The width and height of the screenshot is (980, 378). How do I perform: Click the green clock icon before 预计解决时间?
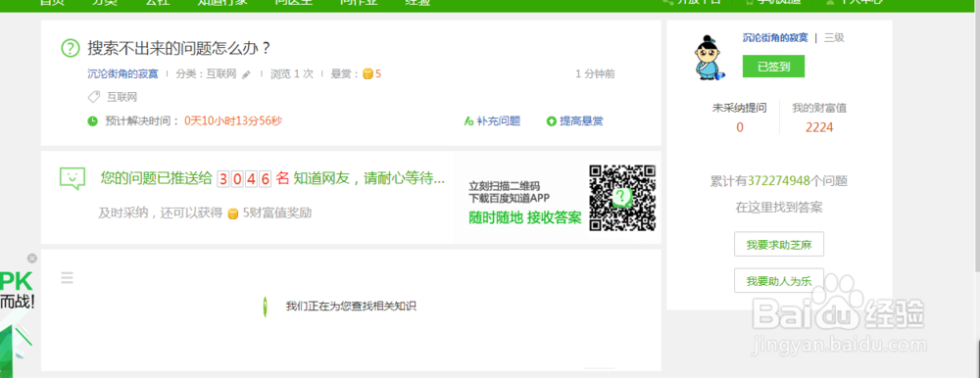click(x=92, y=120)
